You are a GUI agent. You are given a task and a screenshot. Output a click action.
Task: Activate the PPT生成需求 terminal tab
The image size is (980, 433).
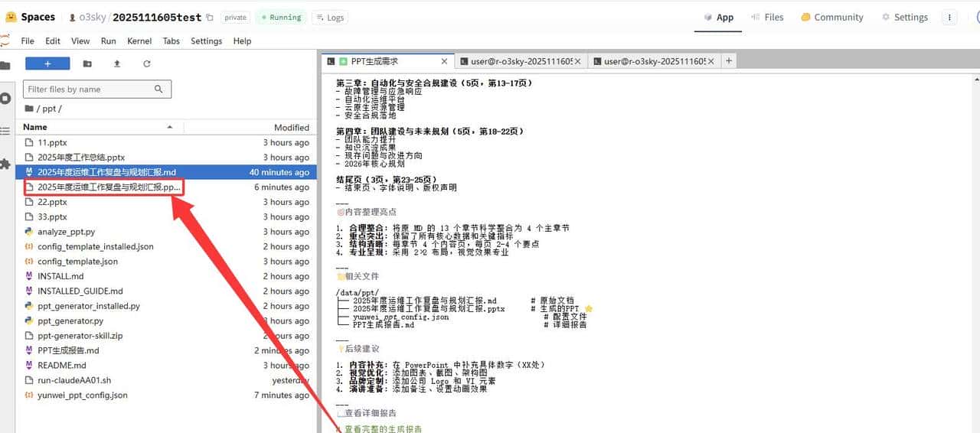pyautogui.click(x=387, y=61)
